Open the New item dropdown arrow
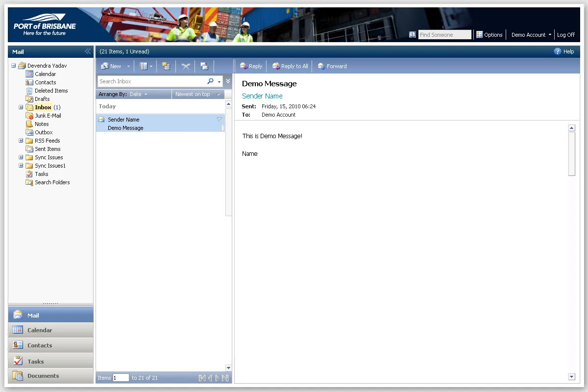Screen dimensions: 588x392 pos(128,66)
